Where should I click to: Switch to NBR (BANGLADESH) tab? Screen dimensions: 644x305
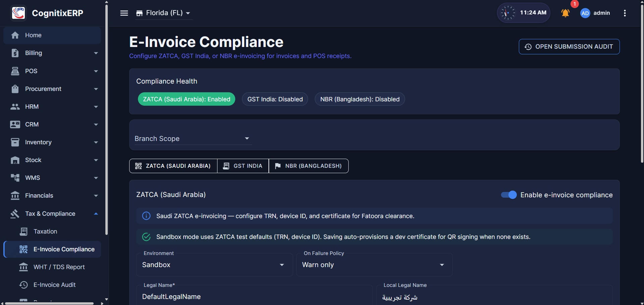tap(309, 166)
